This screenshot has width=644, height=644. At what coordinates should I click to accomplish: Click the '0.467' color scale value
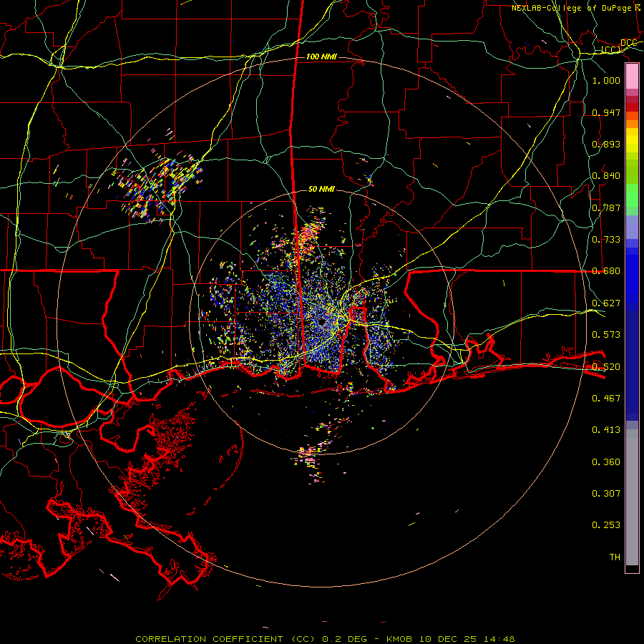(606, 399)
